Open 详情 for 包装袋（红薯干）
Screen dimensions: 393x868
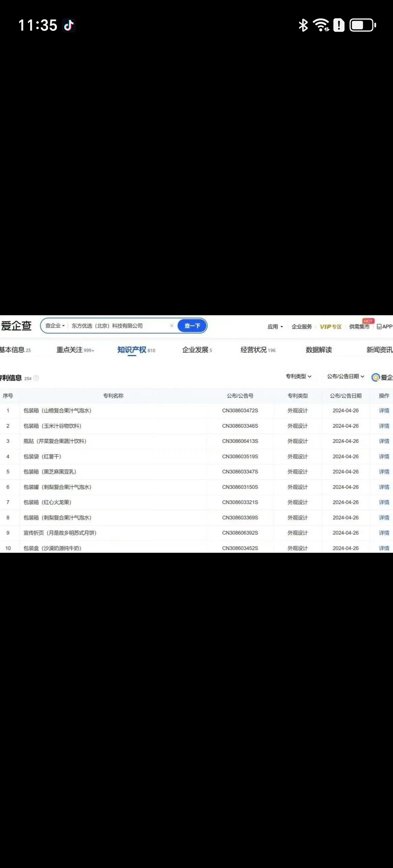(x=384, y=456)
